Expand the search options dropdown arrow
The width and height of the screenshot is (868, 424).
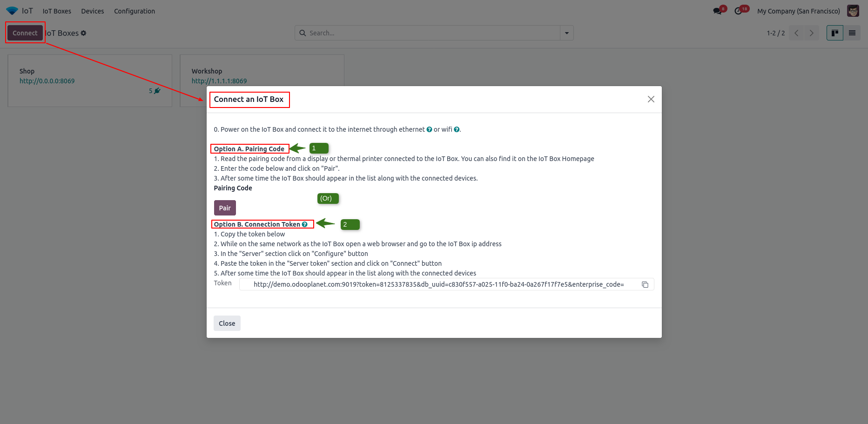[566, 33]
